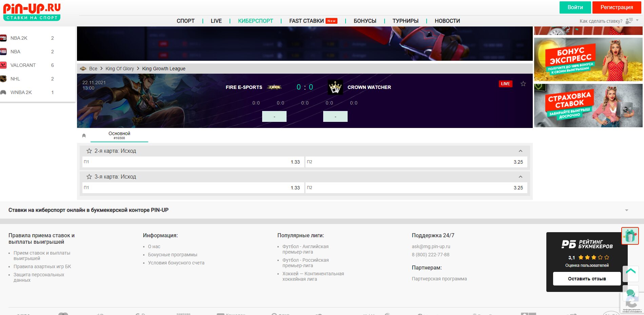Open the dropdown next to help icon

637,20
